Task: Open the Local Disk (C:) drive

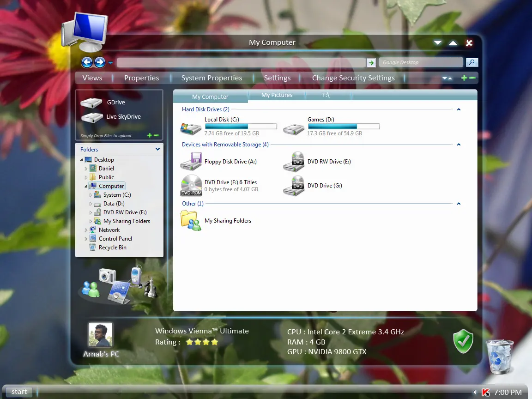Action: point(222,119)
